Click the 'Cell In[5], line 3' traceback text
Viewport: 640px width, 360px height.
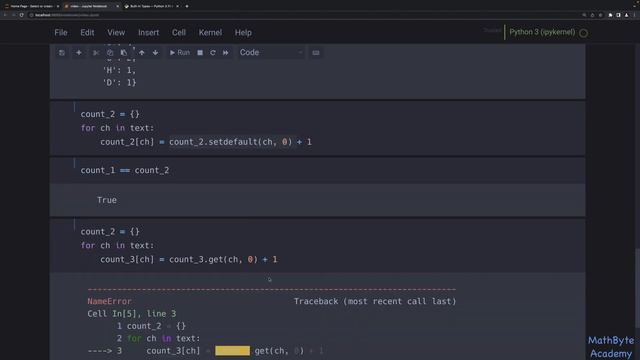131,314
